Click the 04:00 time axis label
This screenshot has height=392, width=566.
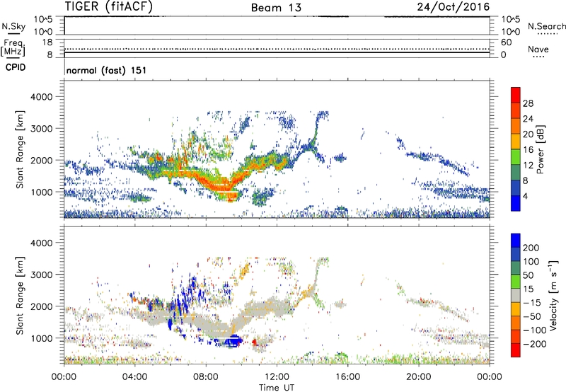point(134,377)
